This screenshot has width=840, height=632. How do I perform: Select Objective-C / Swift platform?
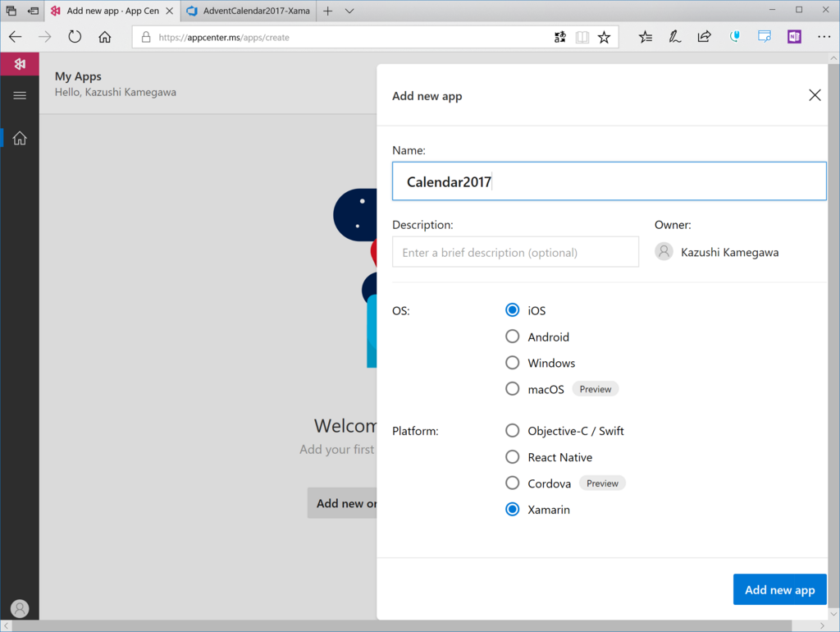[x=512, y=430]
